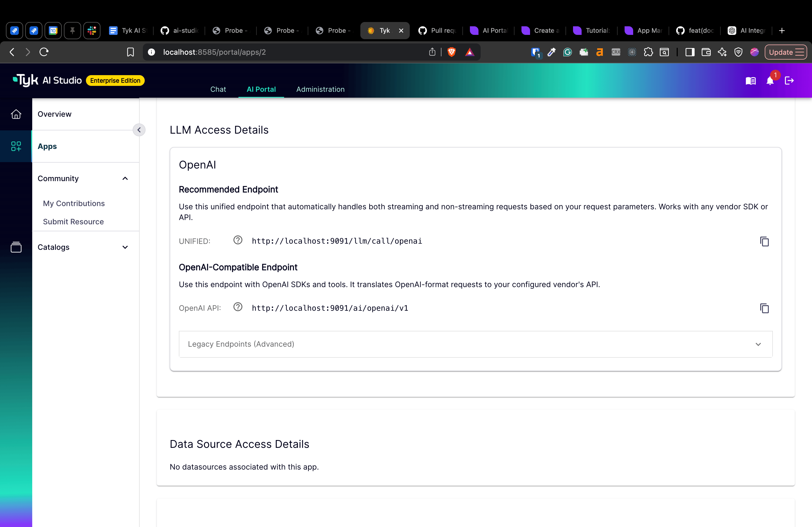Click the Update browser button
Screen dimensions: 812x527
(786, 52)
